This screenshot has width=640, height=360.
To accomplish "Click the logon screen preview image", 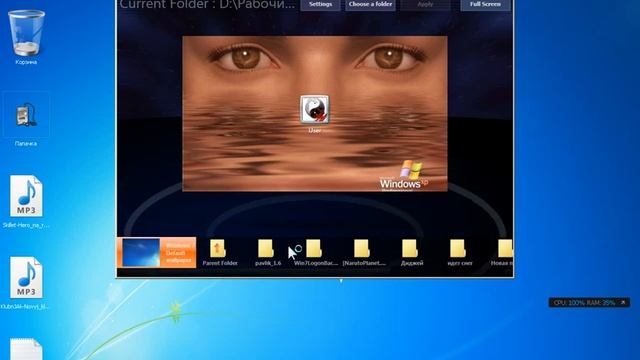I will (315, 113).
